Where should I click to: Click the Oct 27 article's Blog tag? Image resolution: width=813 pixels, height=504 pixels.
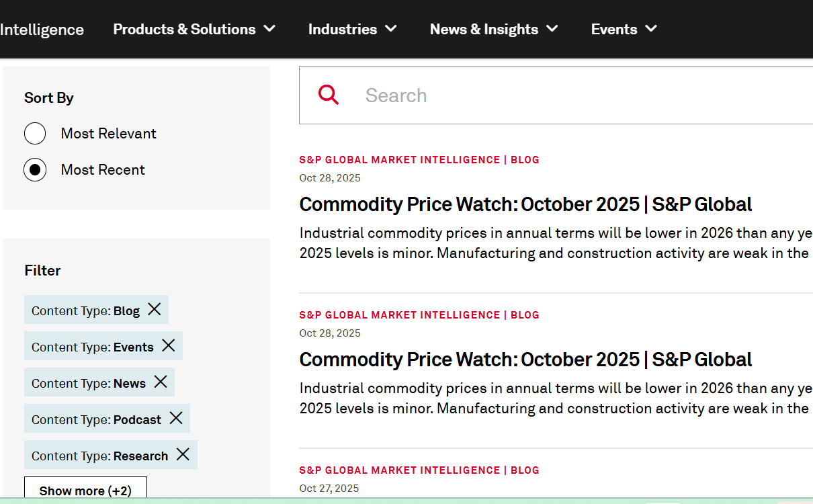[525, 470]
